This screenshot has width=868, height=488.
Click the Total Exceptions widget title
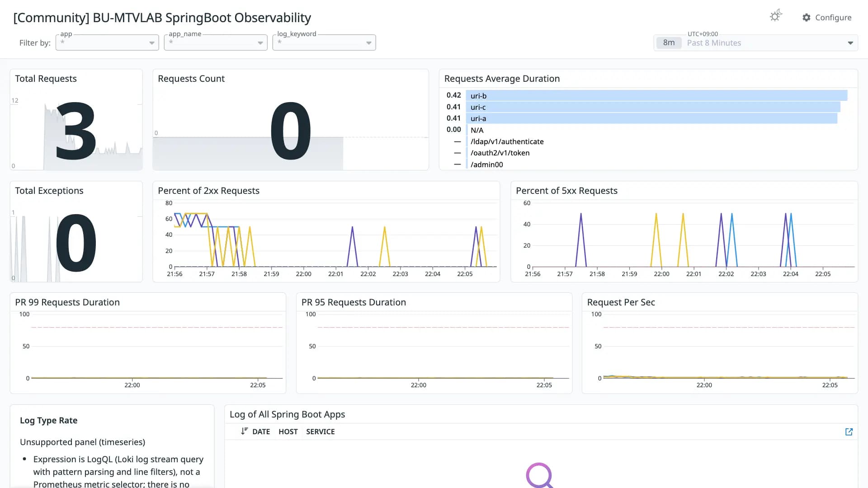pos(49,191)
